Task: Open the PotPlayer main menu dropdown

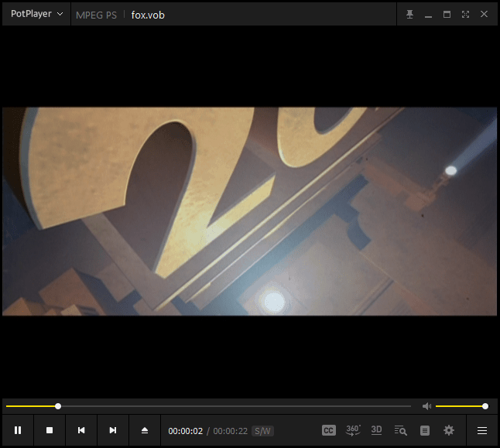Action: [36, 14]
